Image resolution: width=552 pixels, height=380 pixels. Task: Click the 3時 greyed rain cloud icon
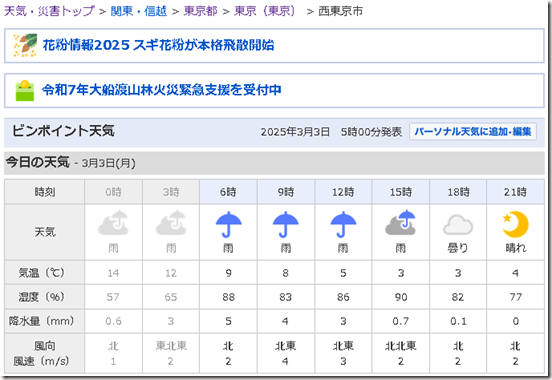coord(171,223)
